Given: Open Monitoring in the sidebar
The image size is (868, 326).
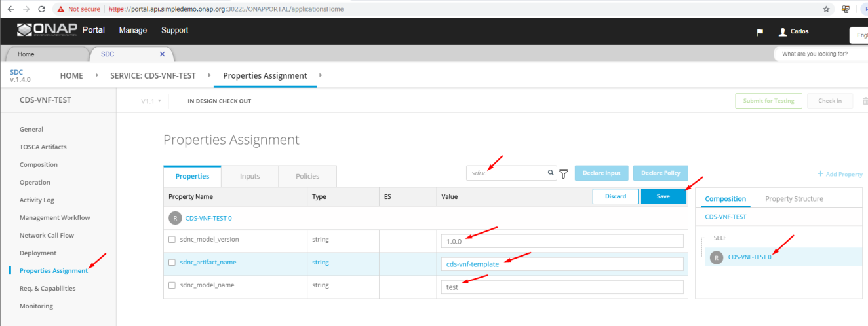Looking at the screenshot, I should pos(36,306).
